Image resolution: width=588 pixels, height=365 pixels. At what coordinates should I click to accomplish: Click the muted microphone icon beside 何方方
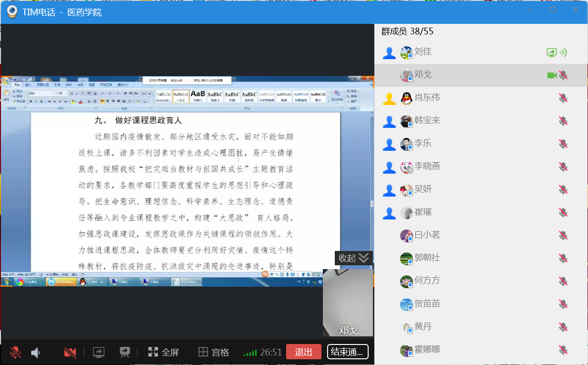tap(563, 282)
